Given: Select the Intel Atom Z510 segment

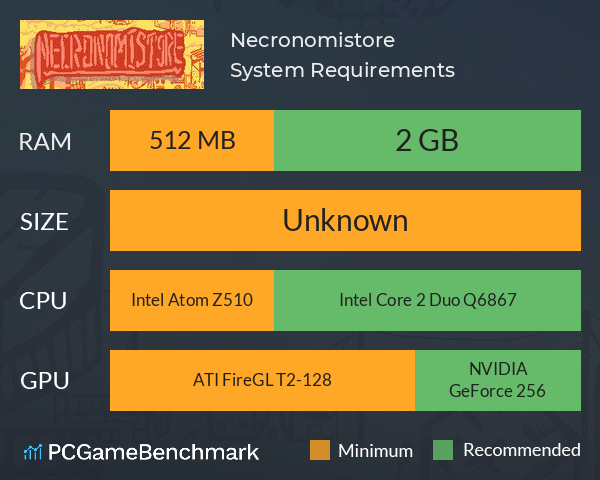Looking at the screenshot, I should [192, 300].
